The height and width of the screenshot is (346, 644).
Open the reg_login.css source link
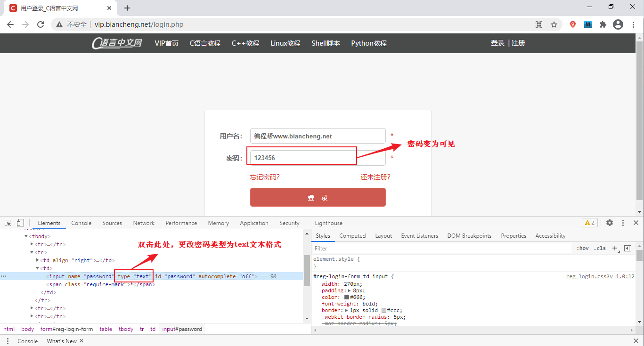(x=600, y=277)
